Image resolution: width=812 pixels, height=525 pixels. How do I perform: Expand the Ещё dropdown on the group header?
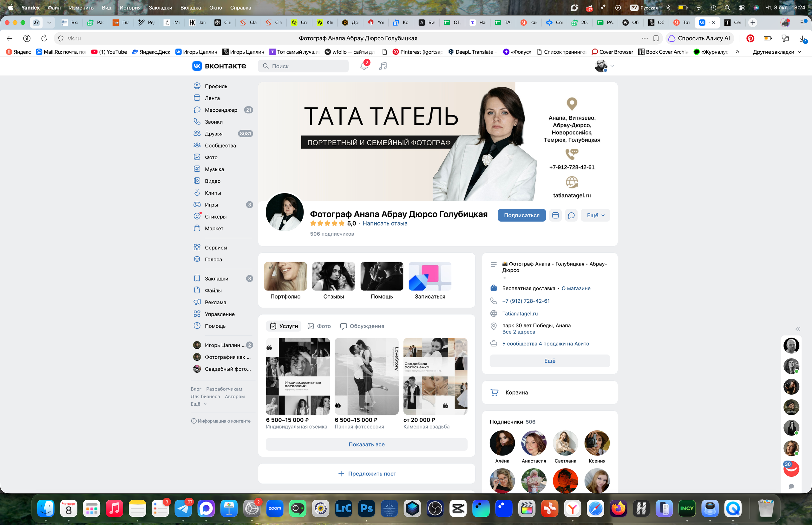(x=596, y=215)
